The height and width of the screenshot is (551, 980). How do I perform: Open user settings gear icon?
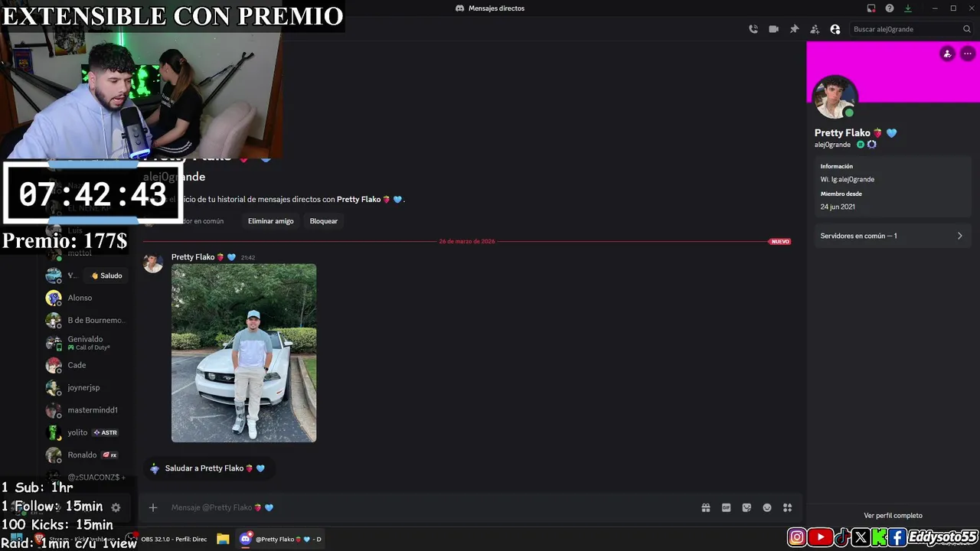coord(116,507)
